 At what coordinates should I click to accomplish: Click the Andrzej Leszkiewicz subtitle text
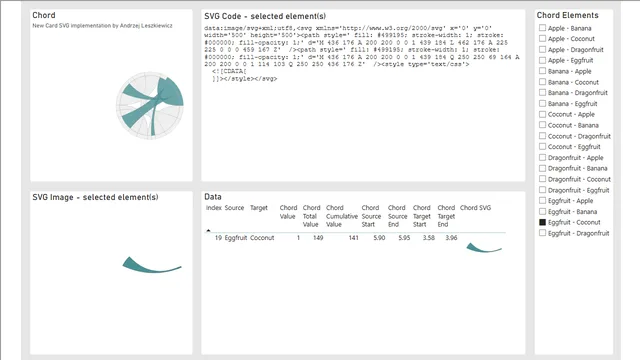pos(102,25)
